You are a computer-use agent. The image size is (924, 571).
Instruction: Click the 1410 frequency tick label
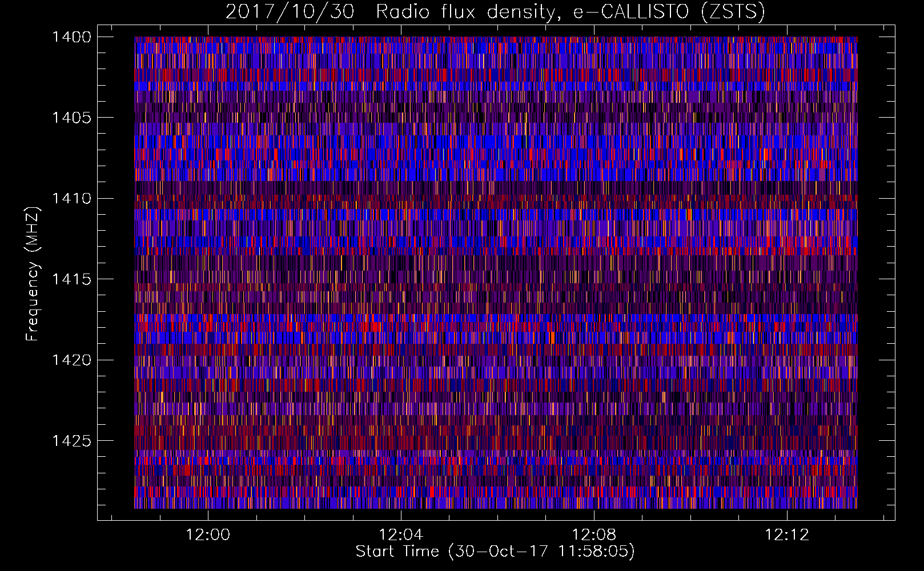pos(71,199)
